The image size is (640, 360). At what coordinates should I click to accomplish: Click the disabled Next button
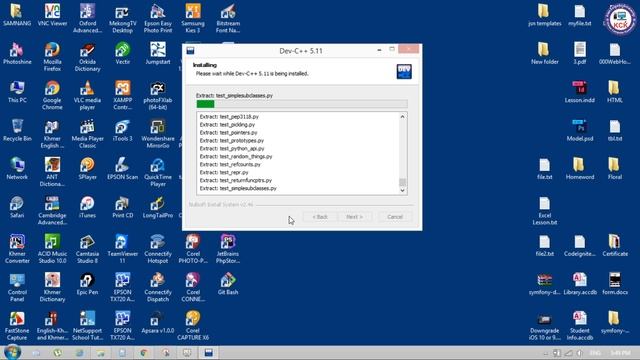tap(354, 217)
